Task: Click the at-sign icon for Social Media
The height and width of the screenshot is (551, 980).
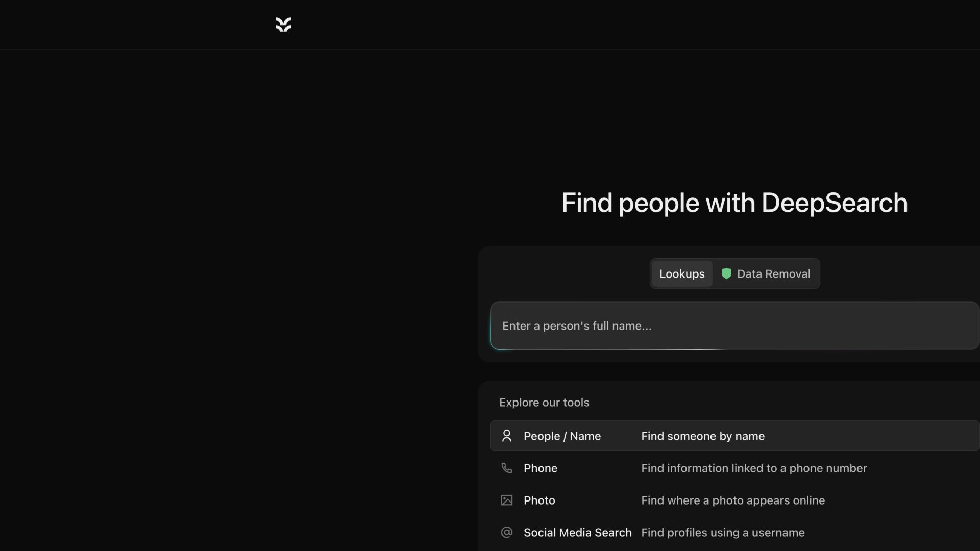Action: point(507,533)
